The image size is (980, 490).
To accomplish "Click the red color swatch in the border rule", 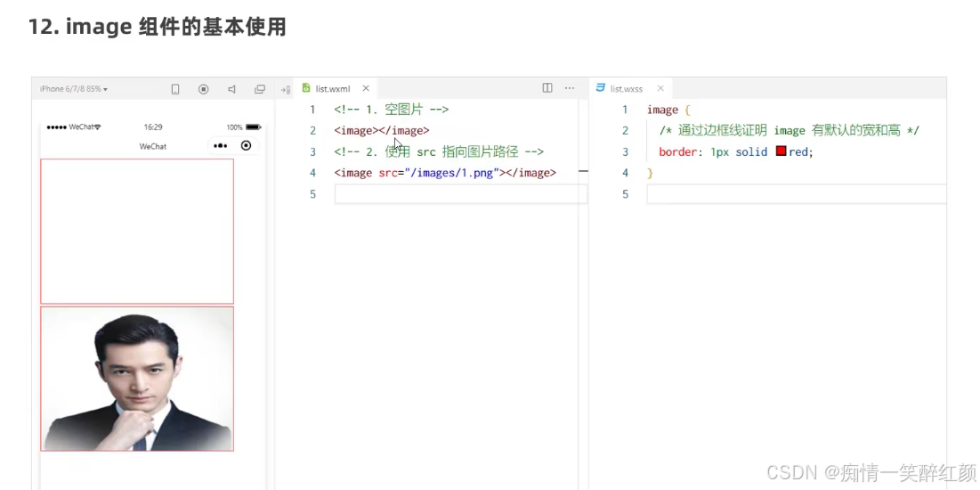I will pos(781,151).
